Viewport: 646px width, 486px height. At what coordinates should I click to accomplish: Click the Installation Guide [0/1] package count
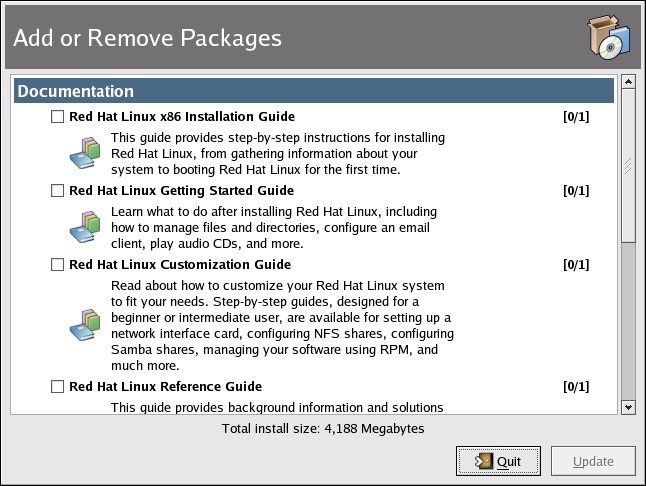coord(576,116)
